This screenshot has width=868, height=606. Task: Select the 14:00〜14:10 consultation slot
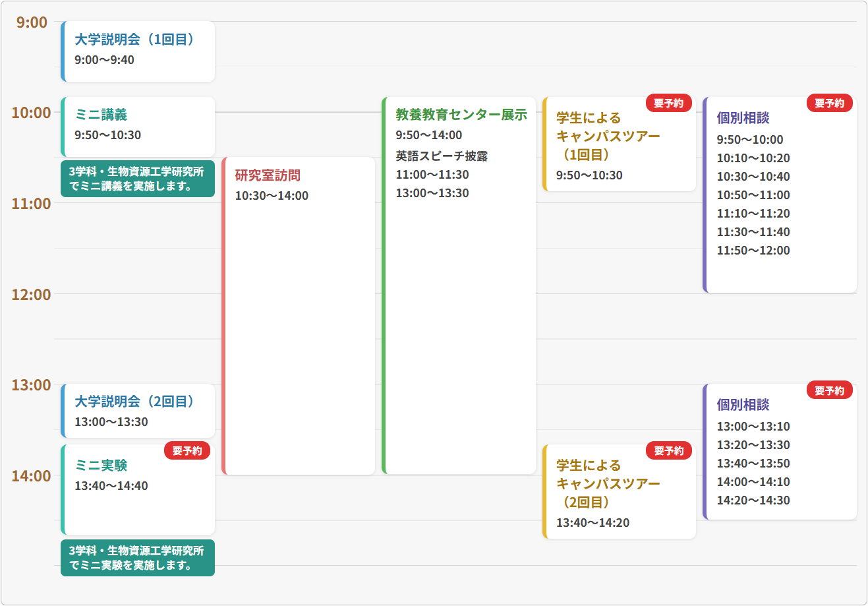[x=753, y=482]
